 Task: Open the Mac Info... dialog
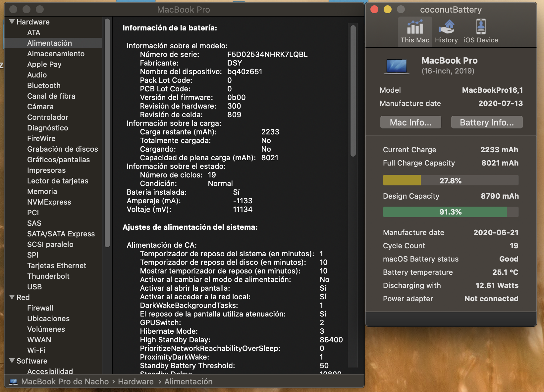[411, 122]
